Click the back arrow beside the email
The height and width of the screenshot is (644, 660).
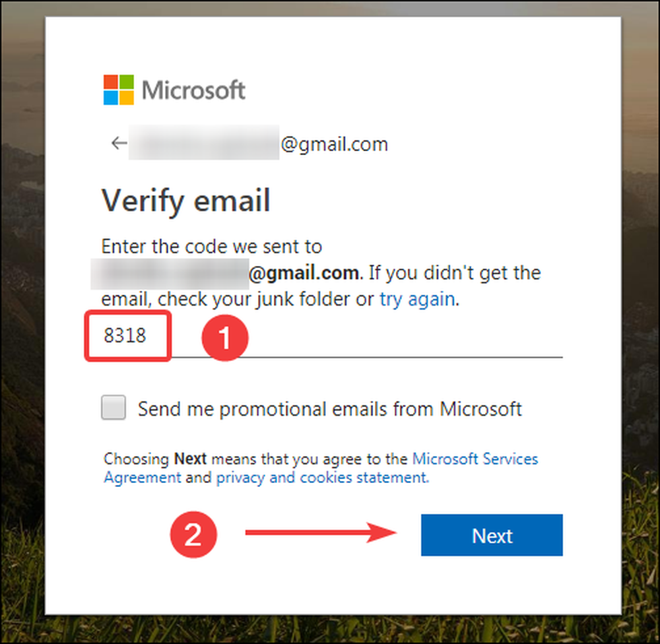pos(119,143)
